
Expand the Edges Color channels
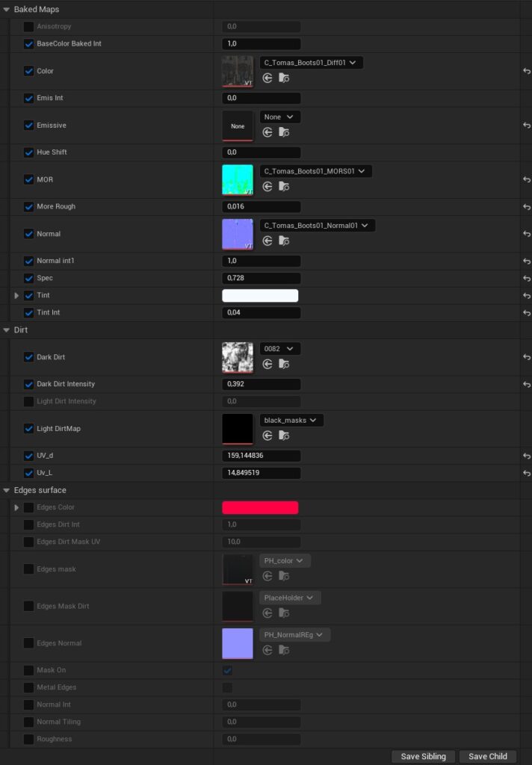(16, 507)
